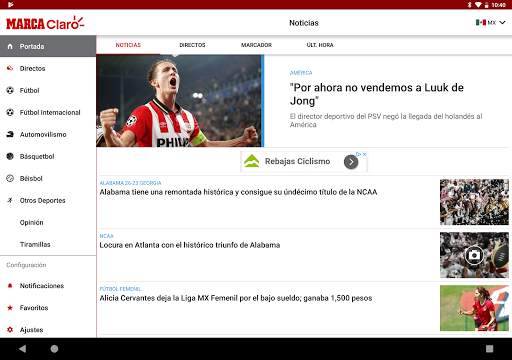Select the Béisbol ball icon

[10, 178]
